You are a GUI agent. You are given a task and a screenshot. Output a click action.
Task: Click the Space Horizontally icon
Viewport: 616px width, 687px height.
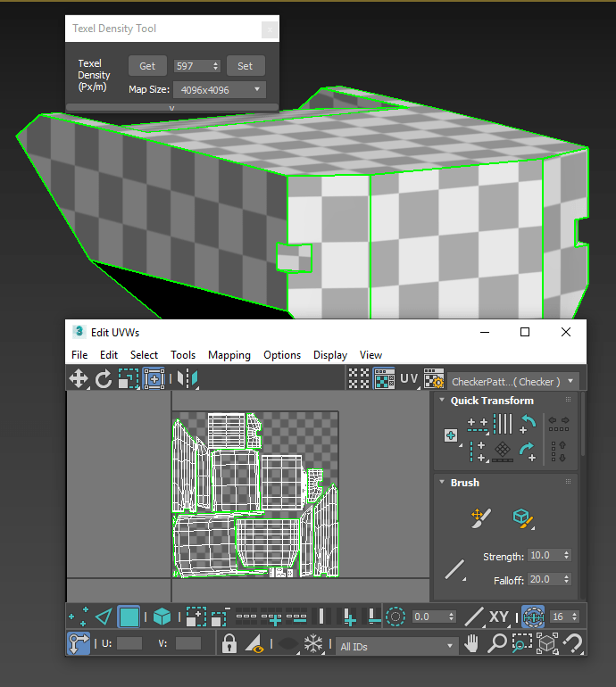click(559, 424)
